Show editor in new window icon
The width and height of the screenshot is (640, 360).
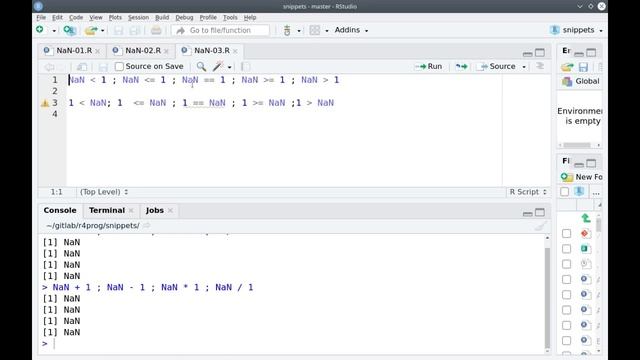82,67
